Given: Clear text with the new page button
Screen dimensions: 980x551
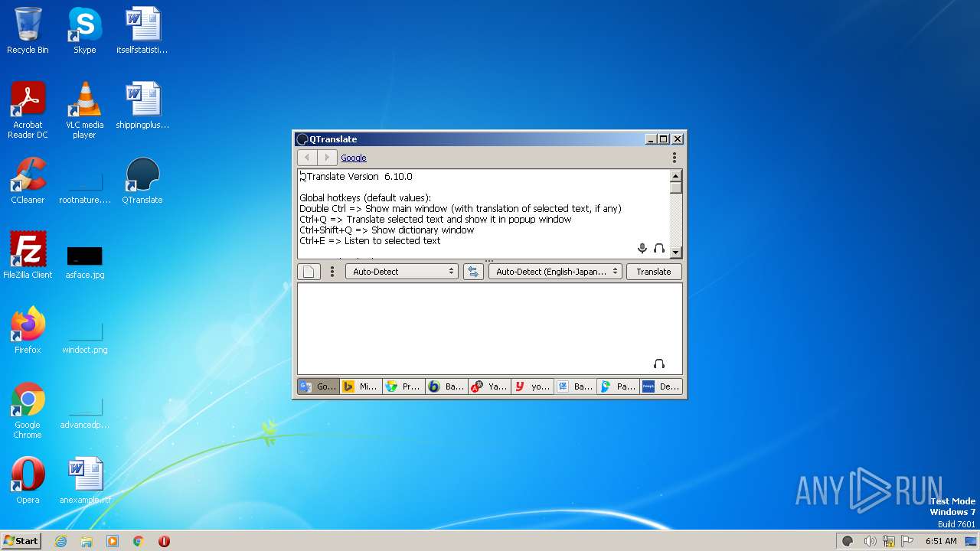Looking at the screenshot, I should (x=309, y=272).
